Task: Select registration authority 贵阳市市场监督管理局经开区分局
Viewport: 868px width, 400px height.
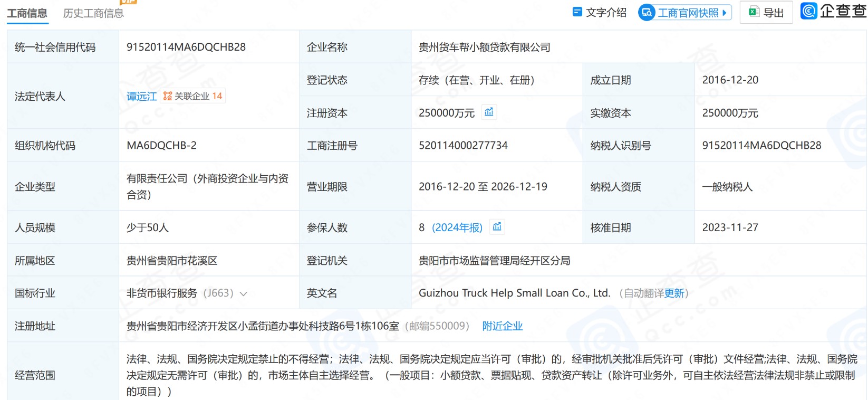Action: pos(495,261)
